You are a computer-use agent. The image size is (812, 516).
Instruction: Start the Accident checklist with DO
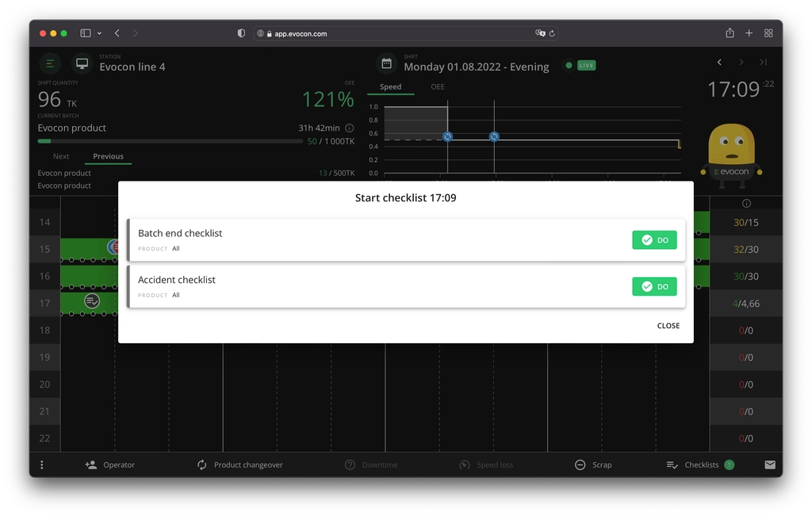pyautogui.click(x=654, y=286)
